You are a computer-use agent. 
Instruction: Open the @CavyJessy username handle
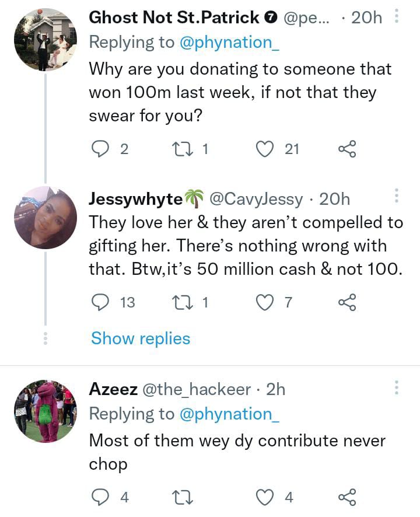pyautogui.click(x=255, y=199)
